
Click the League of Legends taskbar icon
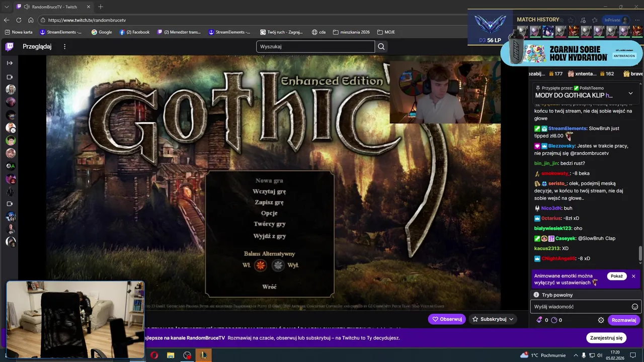pyautogui.click(x=204, y=355)
